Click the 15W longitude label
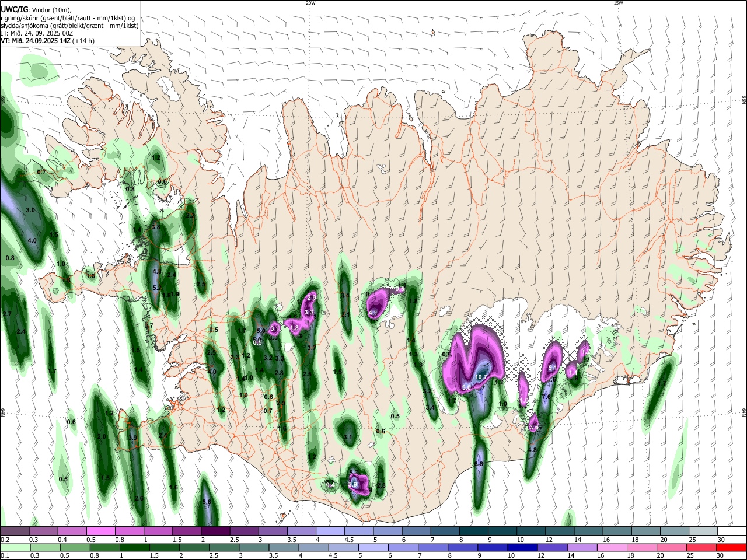The height and width of the screenshot is (560, 747). 617,3
